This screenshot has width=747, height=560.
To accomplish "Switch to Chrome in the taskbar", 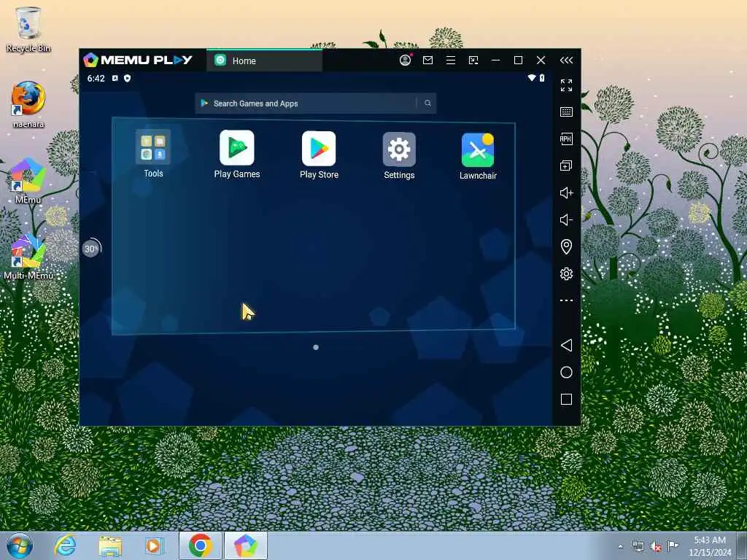I will (200, 545).
